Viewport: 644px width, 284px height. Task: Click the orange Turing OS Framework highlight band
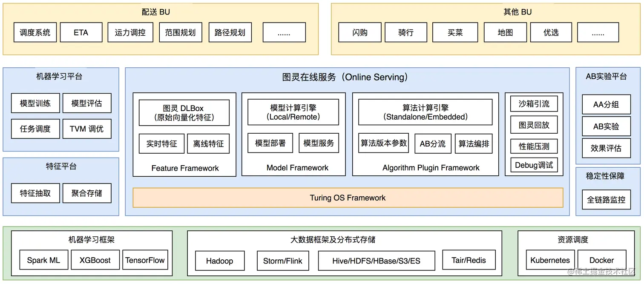pyautogui.click(x=347, y=198)
